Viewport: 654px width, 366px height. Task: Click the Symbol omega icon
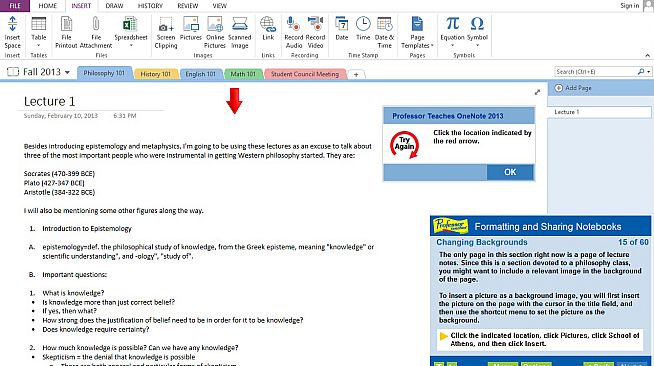pos(477,24)
